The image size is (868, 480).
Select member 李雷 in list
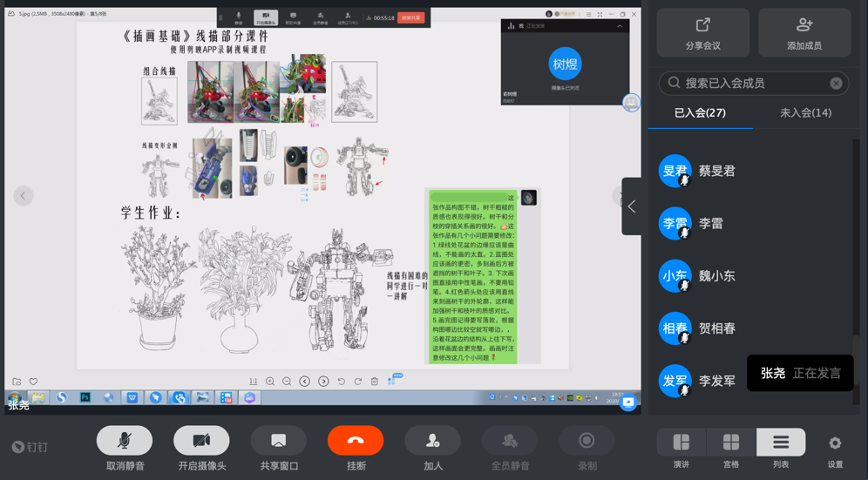tap(753, 223)
